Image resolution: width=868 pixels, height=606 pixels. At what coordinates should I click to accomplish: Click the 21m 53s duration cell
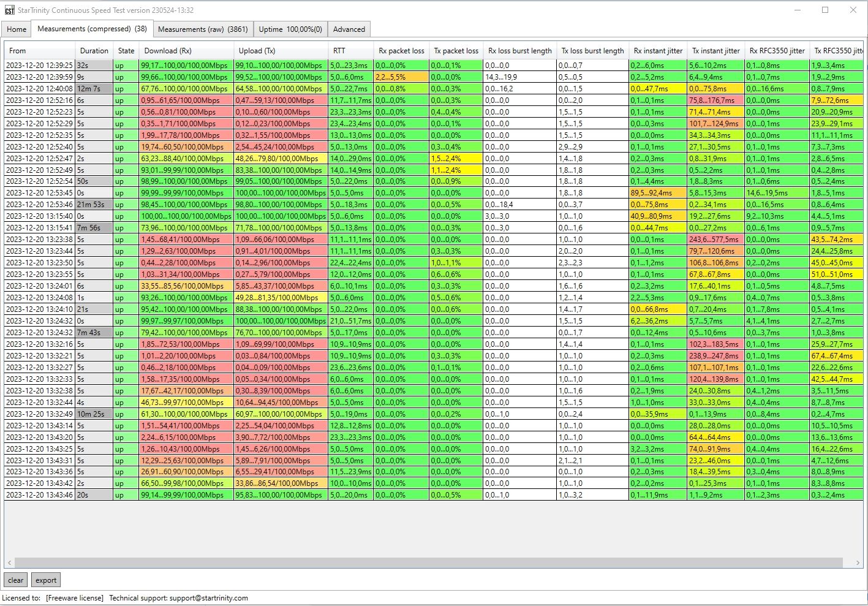point(94,205)
